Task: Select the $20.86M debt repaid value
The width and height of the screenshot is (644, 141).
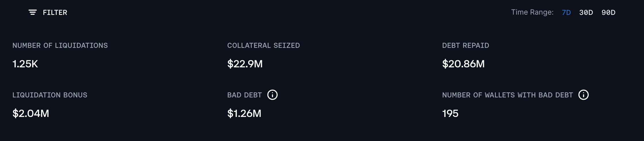Action: [x=463, y=64]
